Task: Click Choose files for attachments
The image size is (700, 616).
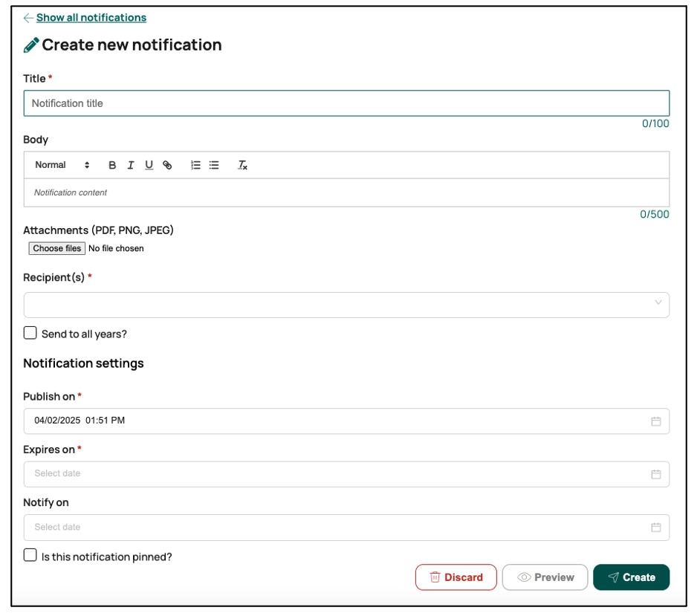Action: click(x=57, y=248)
